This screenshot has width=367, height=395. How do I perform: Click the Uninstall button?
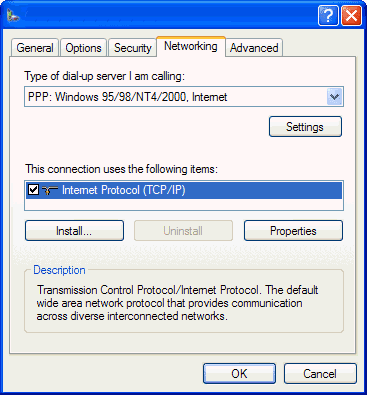[183, 231]
